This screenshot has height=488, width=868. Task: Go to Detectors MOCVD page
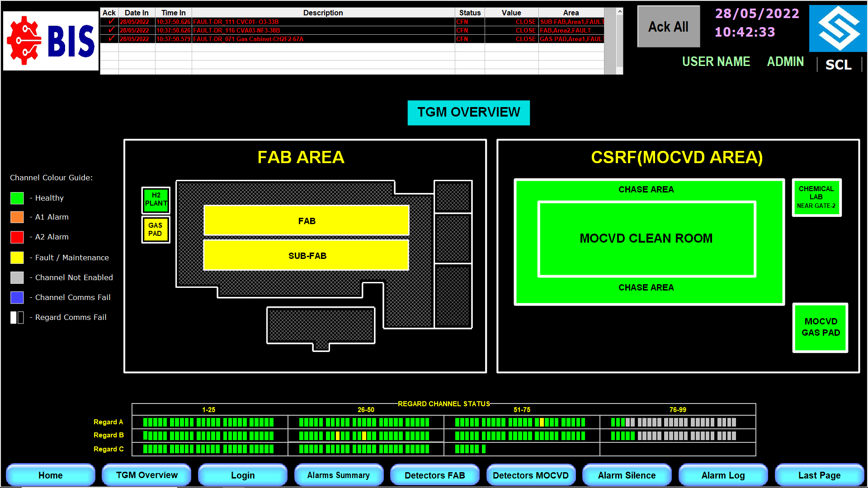point(531,475)
